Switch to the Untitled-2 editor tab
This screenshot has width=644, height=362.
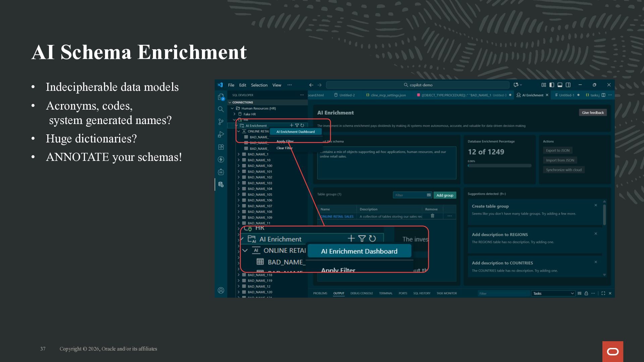click(344, 95)
